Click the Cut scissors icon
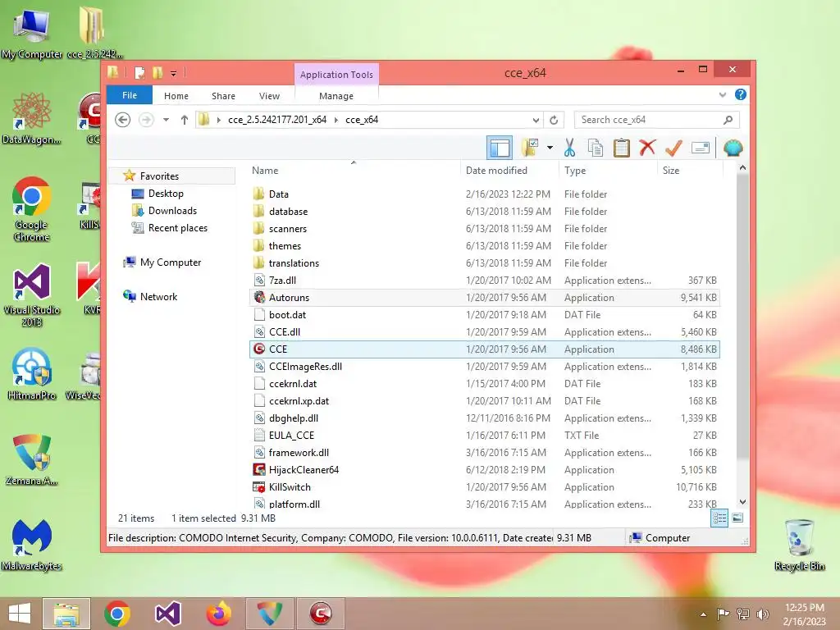The width and height of the screenshot is (840, 630). pos(569,148)
